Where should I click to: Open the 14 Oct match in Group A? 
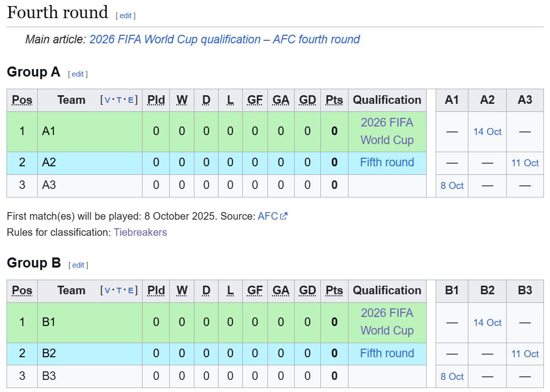coord(487,132)
